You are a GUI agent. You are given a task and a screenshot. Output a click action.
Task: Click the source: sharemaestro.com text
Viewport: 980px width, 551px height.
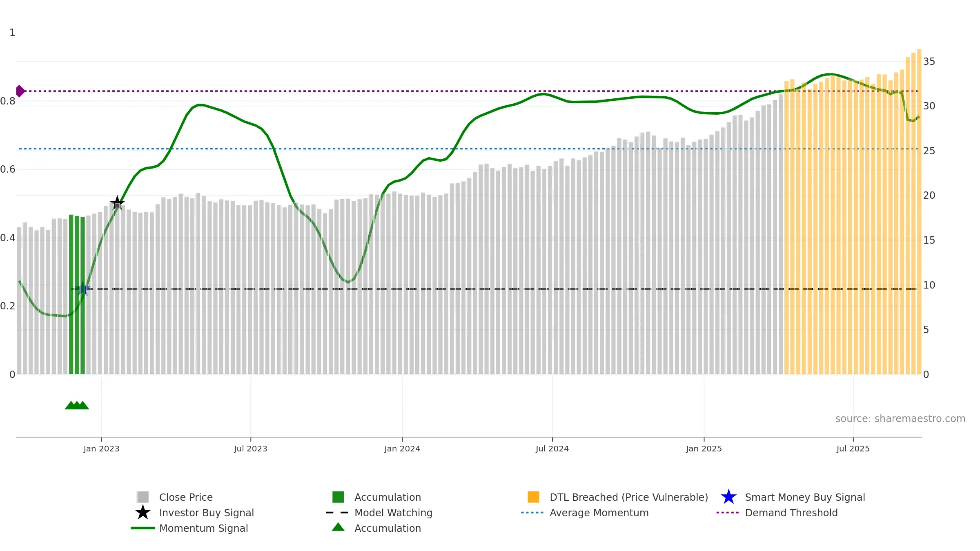900,419
